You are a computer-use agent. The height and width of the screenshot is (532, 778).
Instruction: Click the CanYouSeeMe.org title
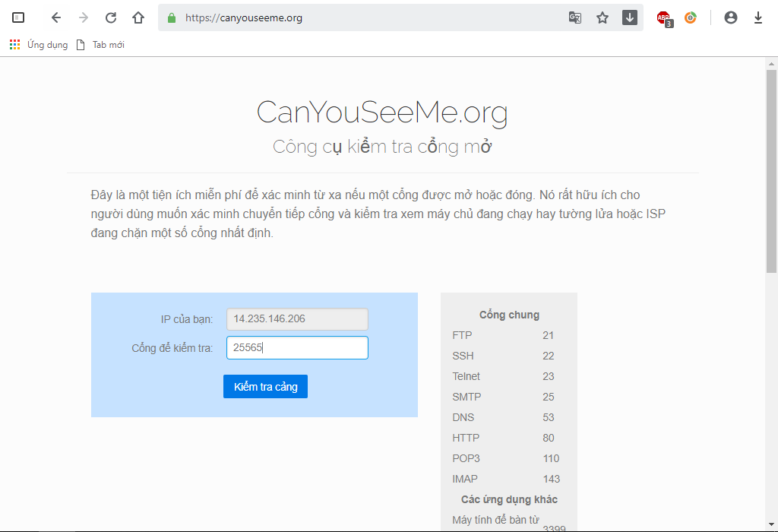[x=382, y=112]
